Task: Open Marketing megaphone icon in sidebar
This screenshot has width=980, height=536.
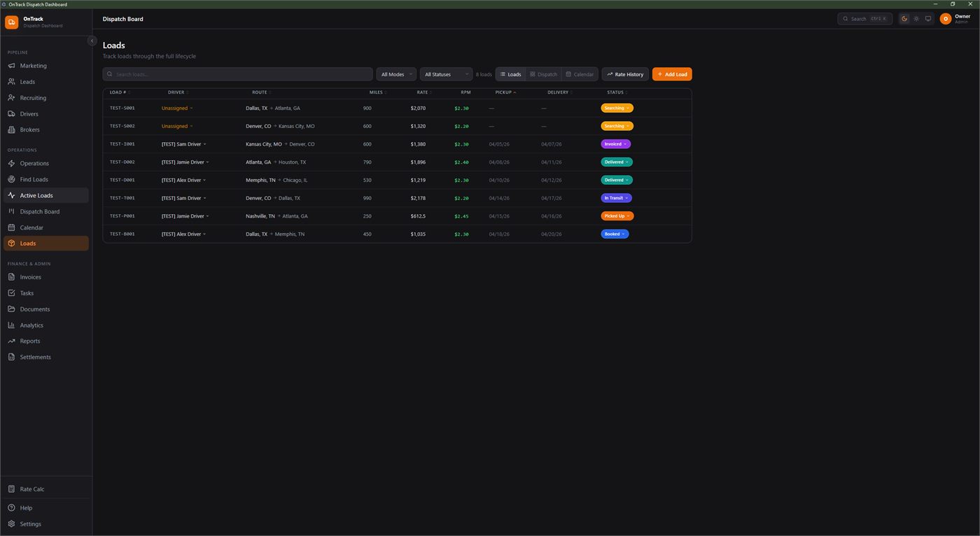Action: [11, 66]
